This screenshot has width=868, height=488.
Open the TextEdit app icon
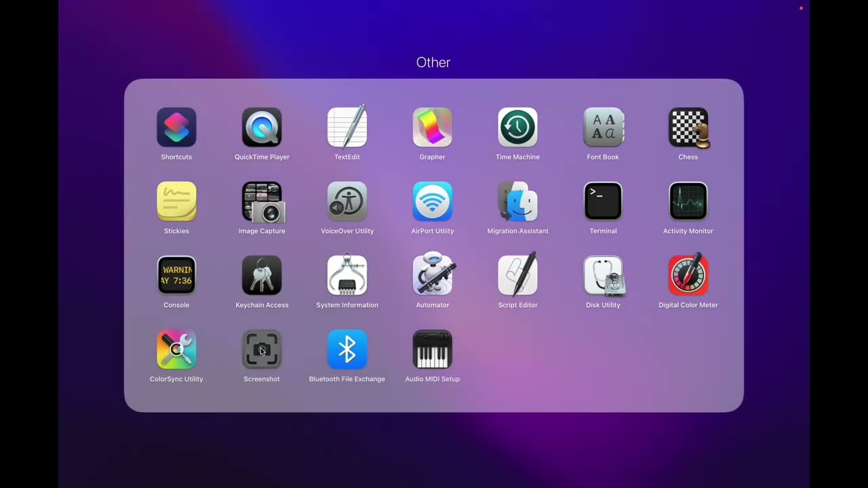(x=347, y=127)
